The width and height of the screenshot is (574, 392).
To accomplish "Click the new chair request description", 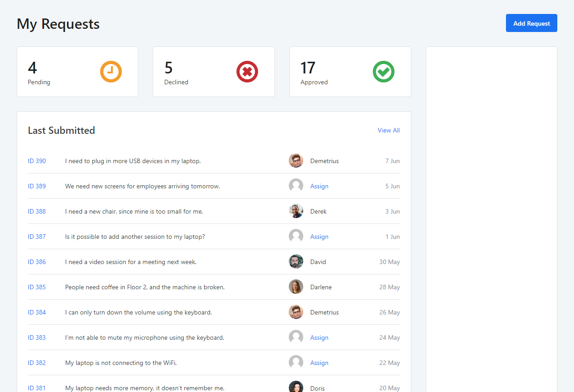I will point(134,211).
